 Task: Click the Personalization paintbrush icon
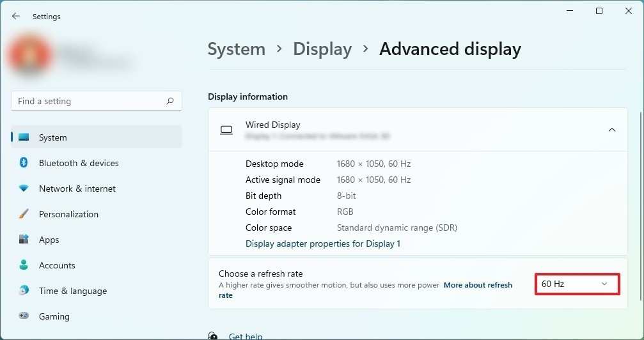coord(24,214)
